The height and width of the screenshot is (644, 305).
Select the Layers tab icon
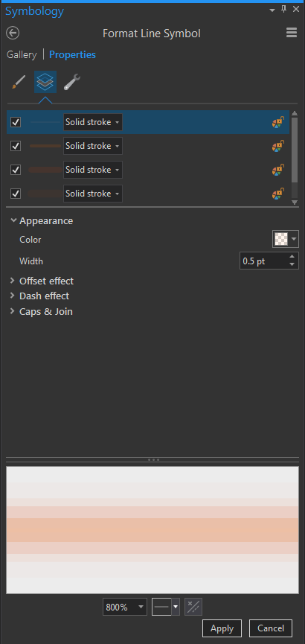[45, 82]
